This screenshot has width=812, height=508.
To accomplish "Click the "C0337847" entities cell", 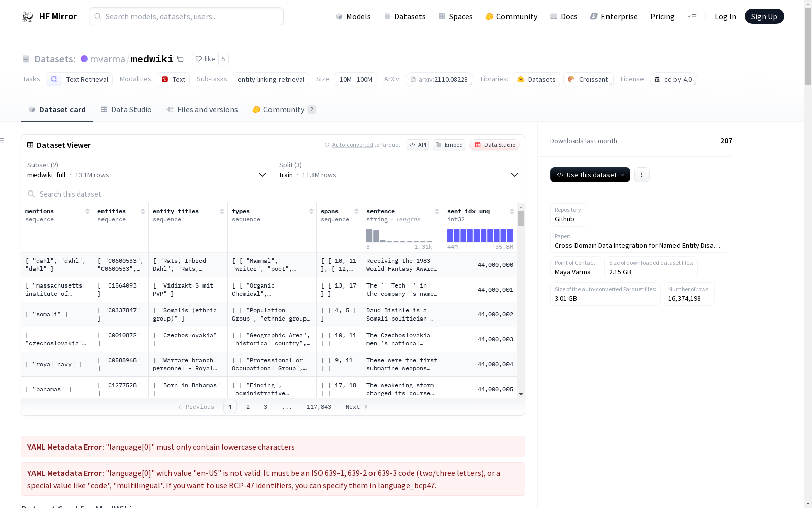I will tap(121, 314).
